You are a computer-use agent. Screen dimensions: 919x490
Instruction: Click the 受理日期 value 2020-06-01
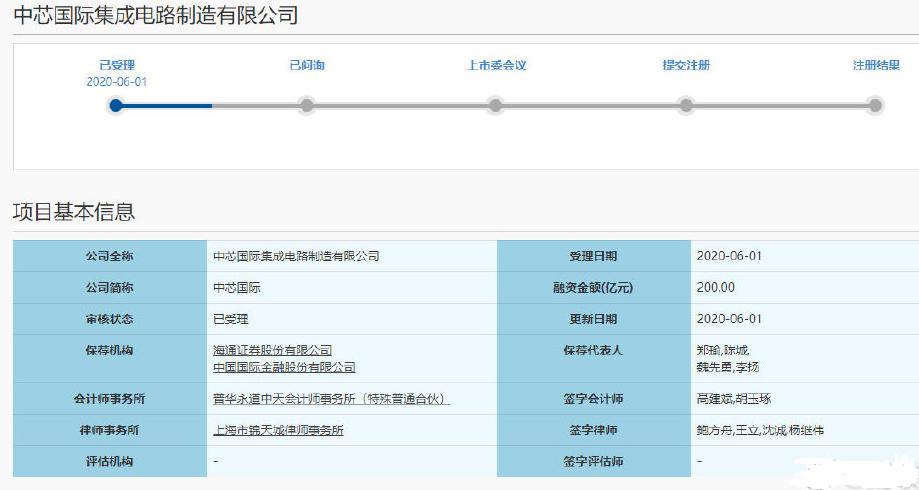[x=729, y=256]
